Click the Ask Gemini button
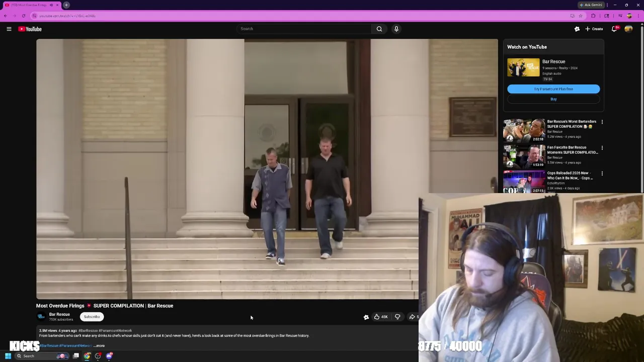This screenshot has width=644, height=362. (591, 5)
